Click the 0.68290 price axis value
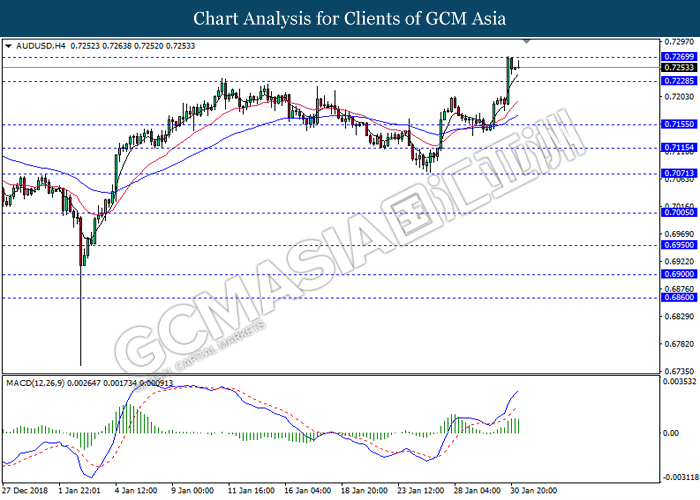This screenshot has height=500, width=700. pyautogui.click(x=679, y=317)
